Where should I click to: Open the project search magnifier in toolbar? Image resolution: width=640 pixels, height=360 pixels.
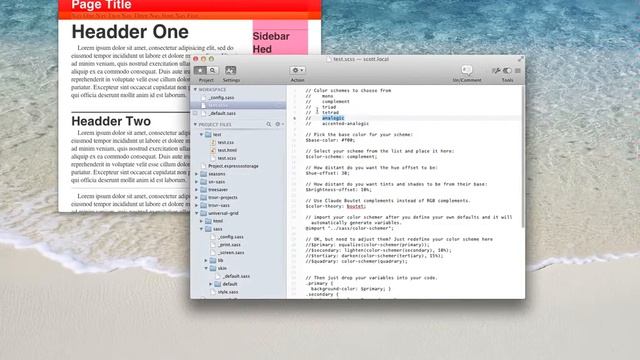(213, 70)
